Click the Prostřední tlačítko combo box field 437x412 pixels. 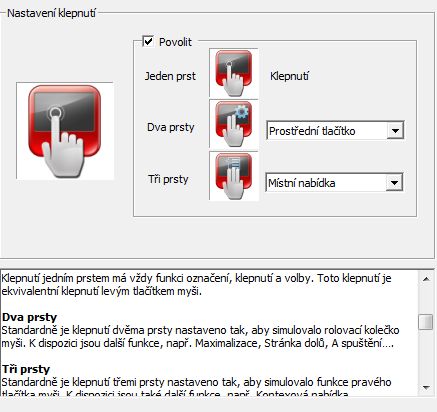click(x=335, y=131)
